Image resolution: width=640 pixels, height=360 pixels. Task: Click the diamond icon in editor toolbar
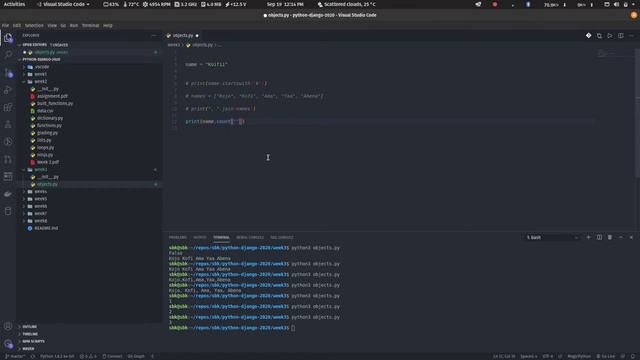[x=589, y=36]
